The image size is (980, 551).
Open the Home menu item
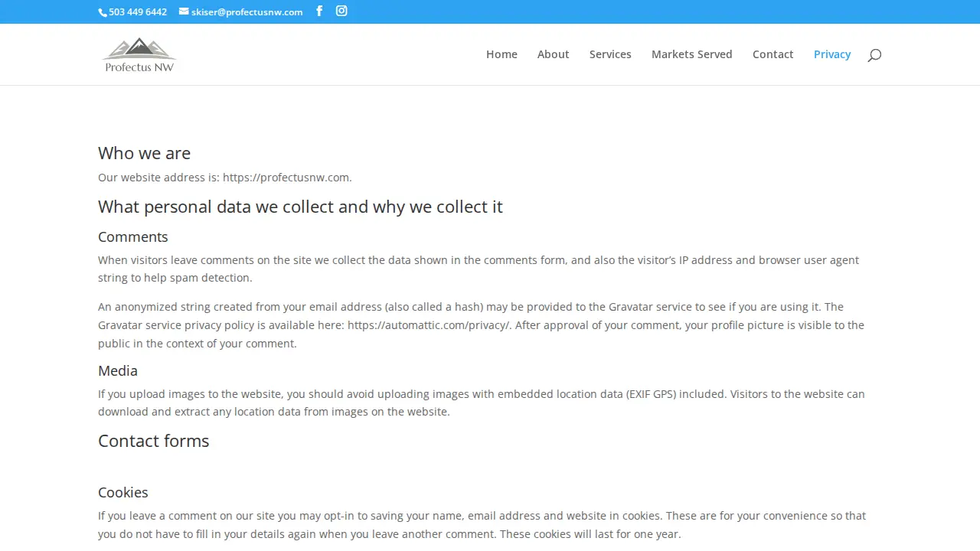pos(501,54)
